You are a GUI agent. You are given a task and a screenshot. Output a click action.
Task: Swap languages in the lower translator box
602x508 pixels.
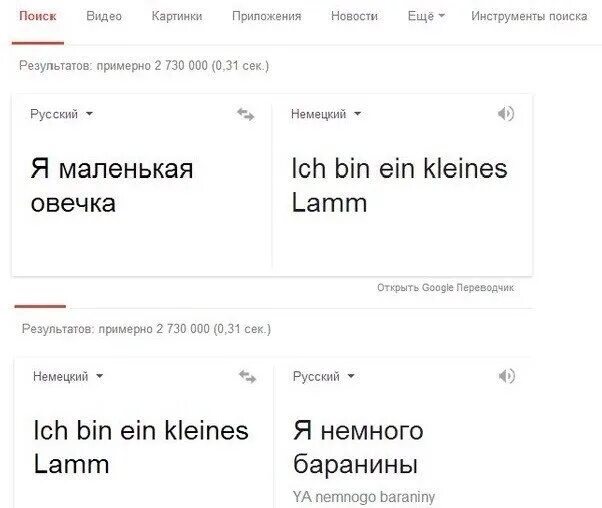click(x=247, y=377)
